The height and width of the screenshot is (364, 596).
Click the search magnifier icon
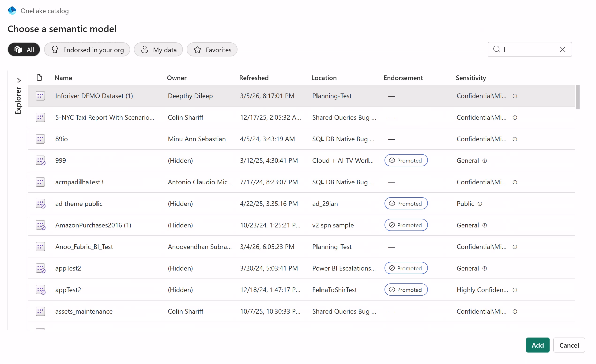tap(496, 49)
